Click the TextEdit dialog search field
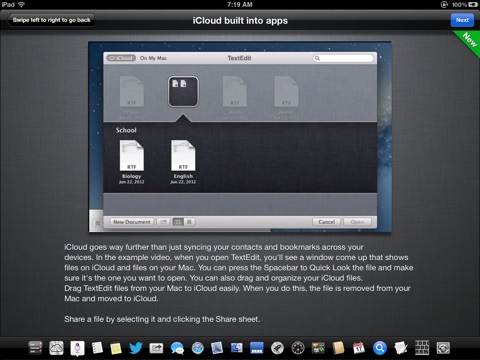Image resolution: width=480 pixels, height=360 pixels. (343, 58)
